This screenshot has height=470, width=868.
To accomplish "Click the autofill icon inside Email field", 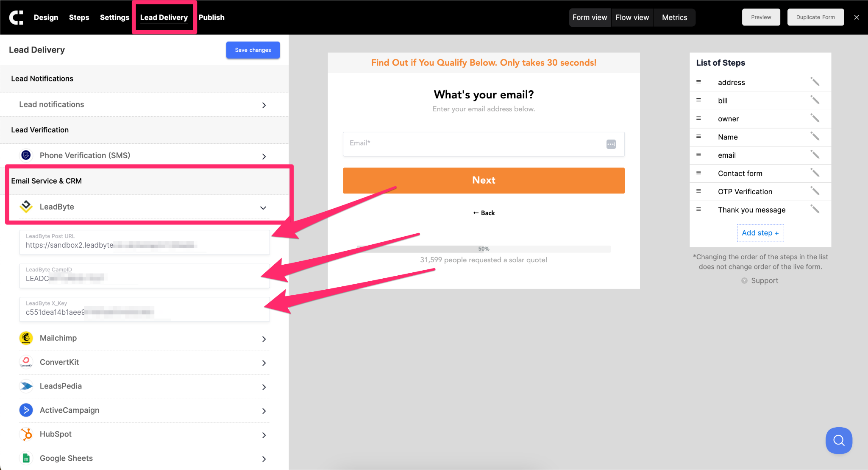I will pyautogui.click(x=611, y=144).
